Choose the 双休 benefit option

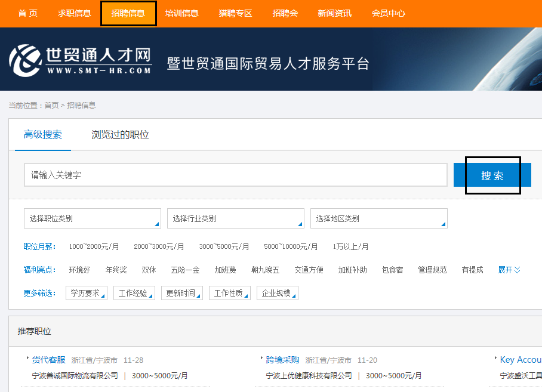149,270
